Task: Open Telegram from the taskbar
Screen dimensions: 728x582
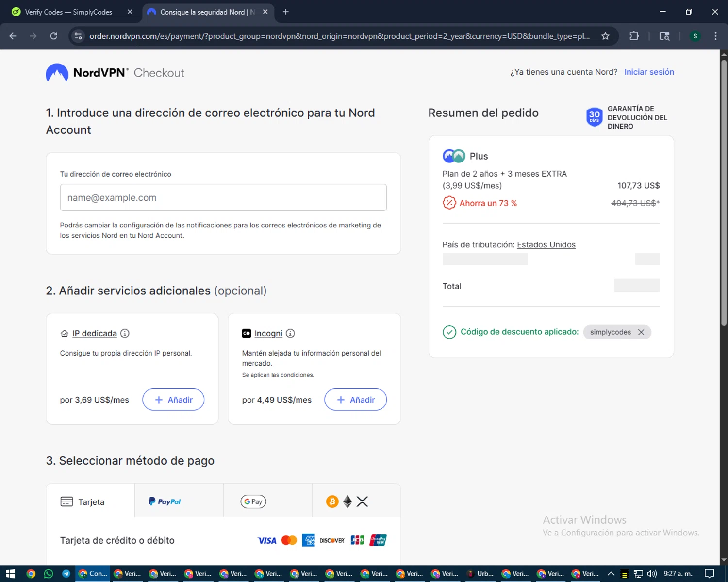Action: point(66,574)
